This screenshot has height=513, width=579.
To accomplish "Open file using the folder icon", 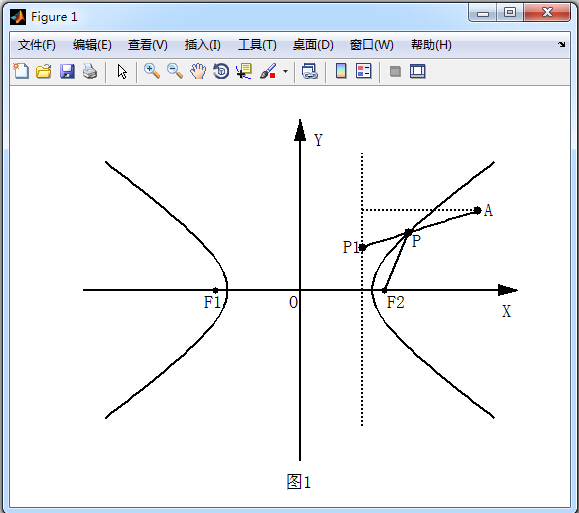I will pyautogui.click(x=44, y=71).
